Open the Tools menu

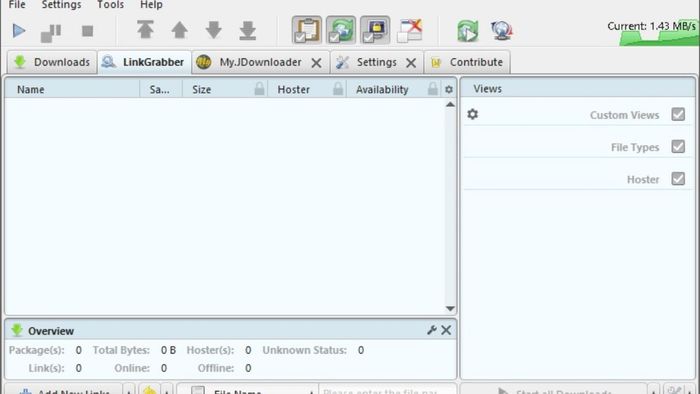(x=111, y=5)
